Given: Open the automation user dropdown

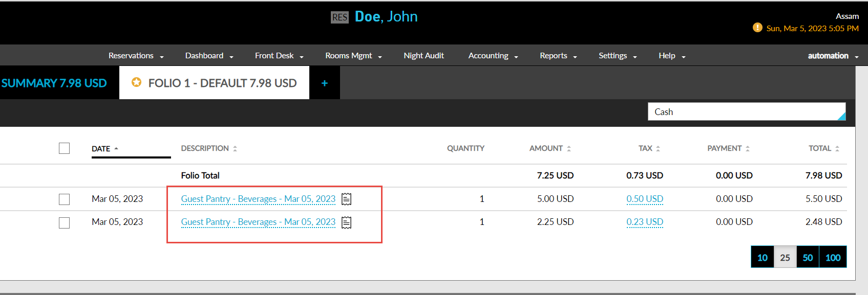Looking at the screenshot, I should [833, 56].
